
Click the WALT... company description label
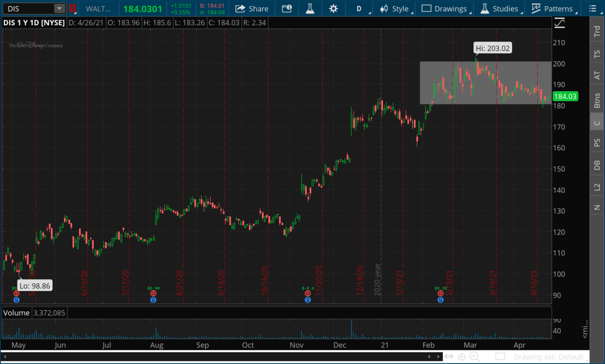point(97,9)
